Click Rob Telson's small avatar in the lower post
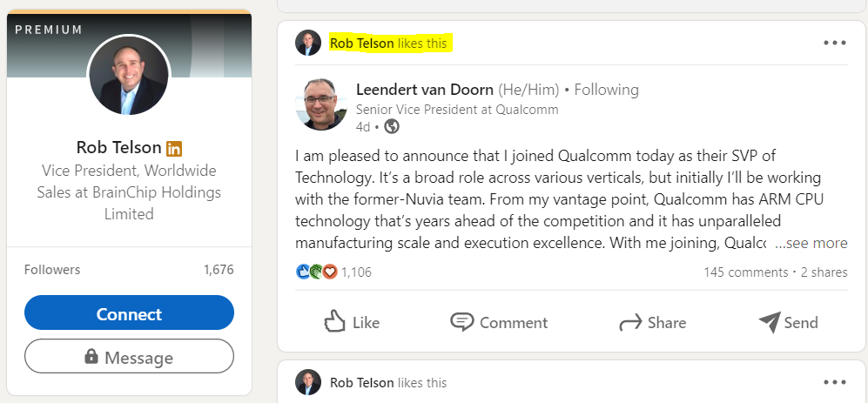 [308, 382]
